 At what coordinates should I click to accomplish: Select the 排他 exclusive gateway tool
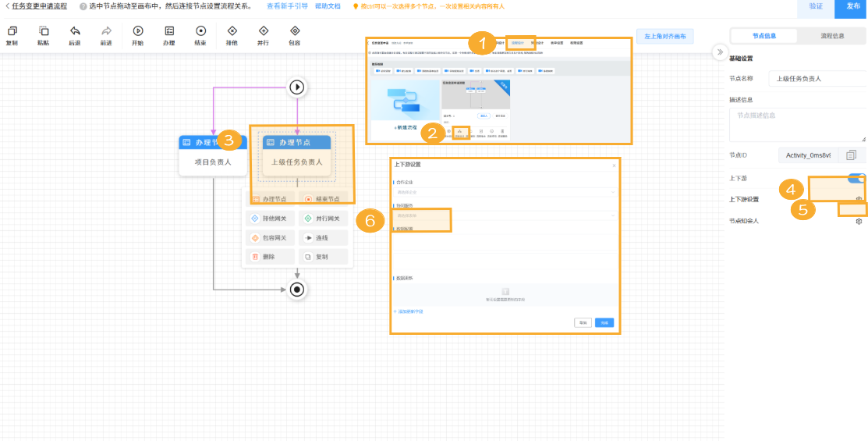[232, 31]
